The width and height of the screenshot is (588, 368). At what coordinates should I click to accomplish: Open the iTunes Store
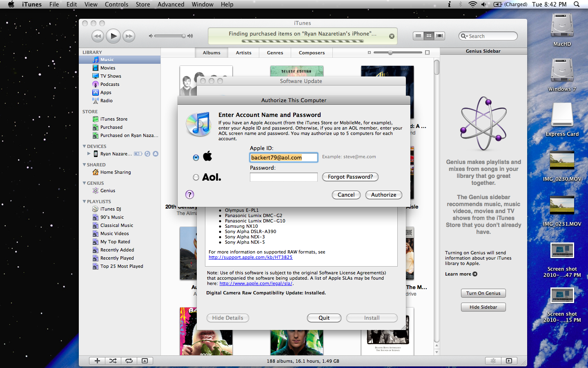pos(114,119)
